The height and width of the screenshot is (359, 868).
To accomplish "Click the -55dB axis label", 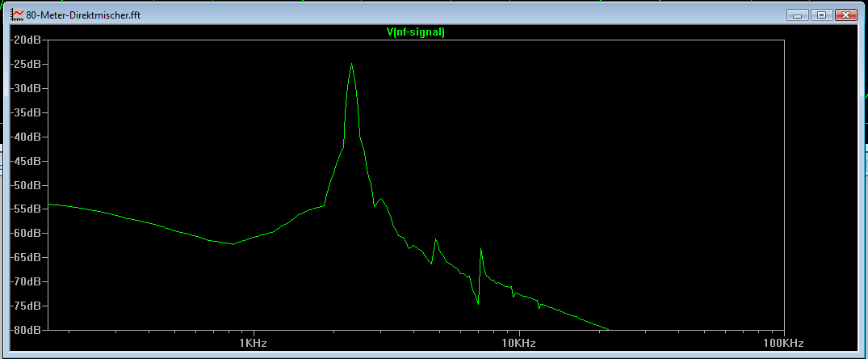I will 26,209.
